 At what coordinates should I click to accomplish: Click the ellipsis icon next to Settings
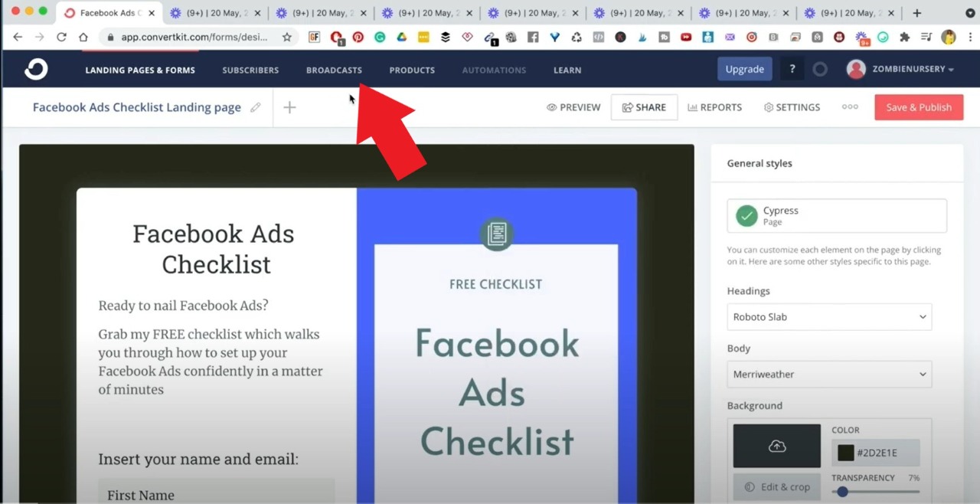click(x=850, y=107)
